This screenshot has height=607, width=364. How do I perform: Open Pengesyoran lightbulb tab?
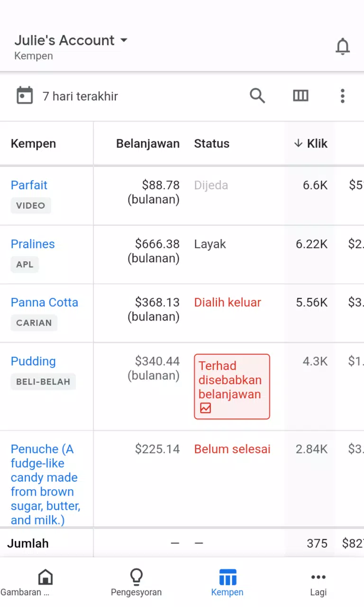click(x=136, y=577)
